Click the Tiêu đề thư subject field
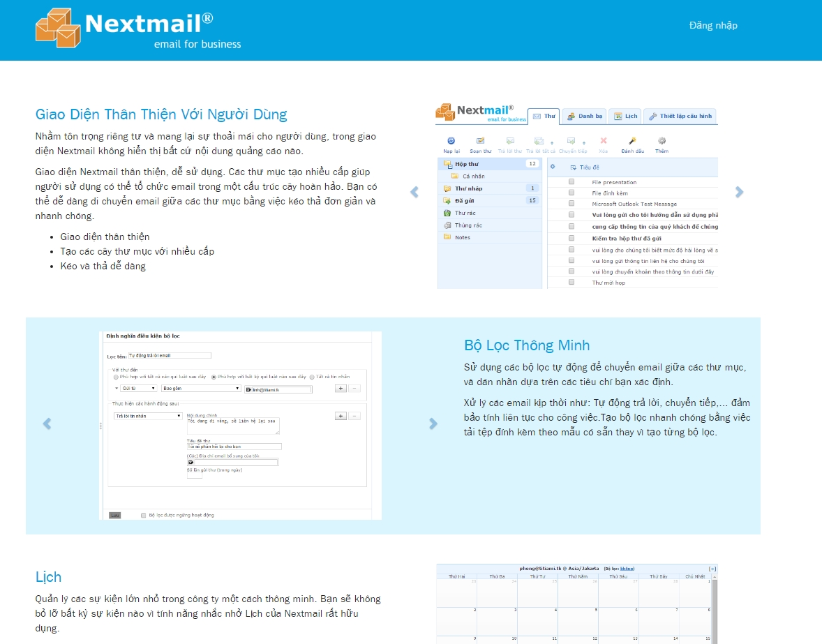Image resolution: width=822 pixels, height=644 pixels. tap(234, 447)
